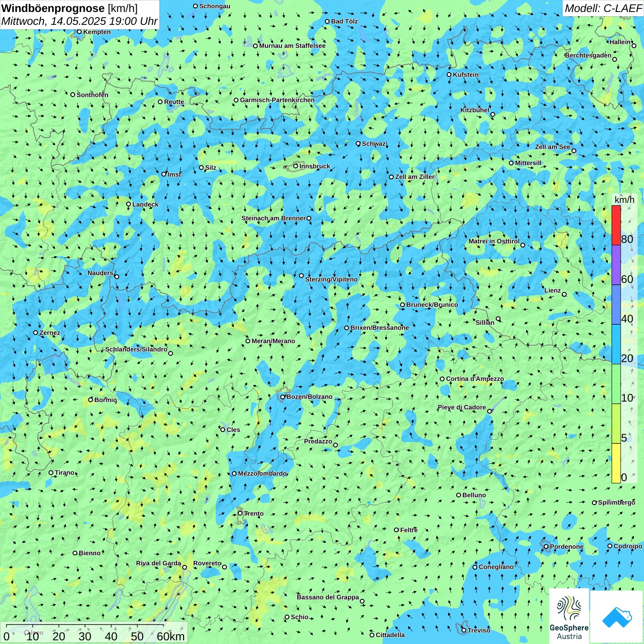Click the Kempten location marker

80,32
